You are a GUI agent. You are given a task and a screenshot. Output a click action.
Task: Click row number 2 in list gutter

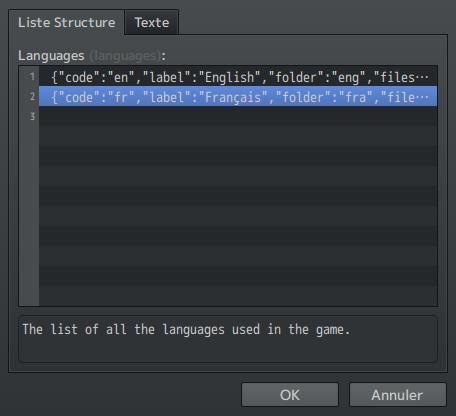coord(32,97)
